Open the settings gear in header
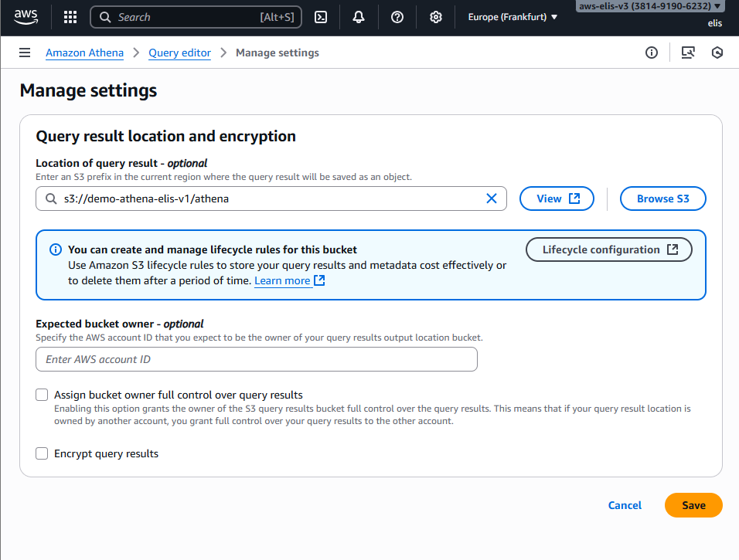 click(436, 17)
